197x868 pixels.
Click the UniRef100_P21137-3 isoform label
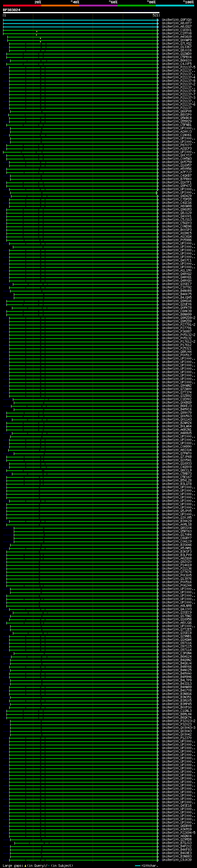coord(179,98)
